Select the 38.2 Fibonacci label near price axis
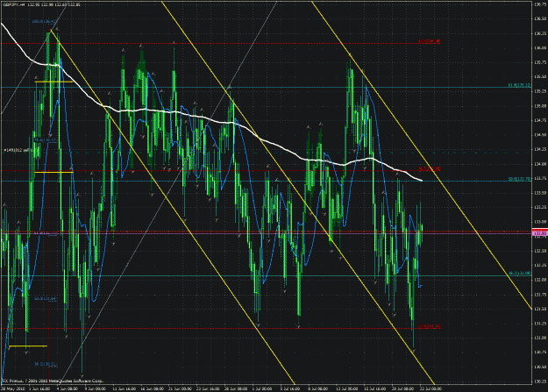548x392 pixels. [519, 273]
